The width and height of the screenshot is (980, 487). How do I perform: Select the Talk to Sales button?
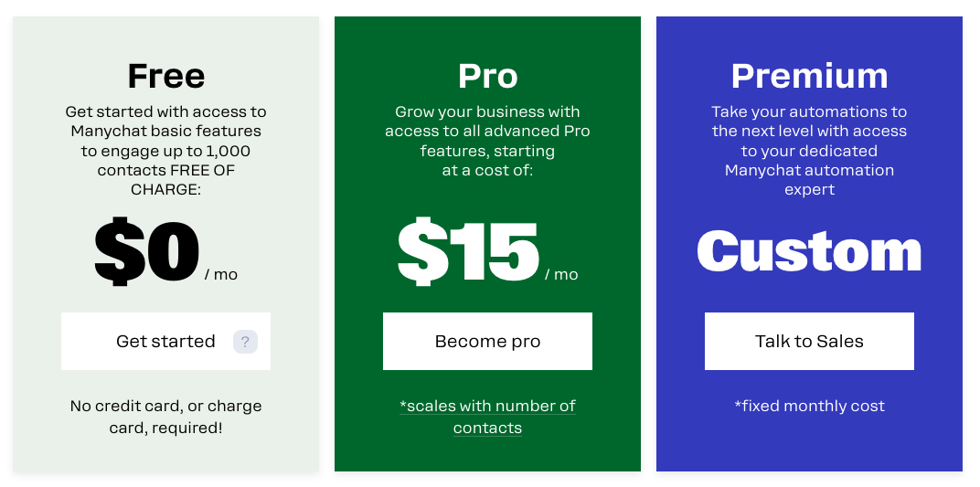(809, 342)
